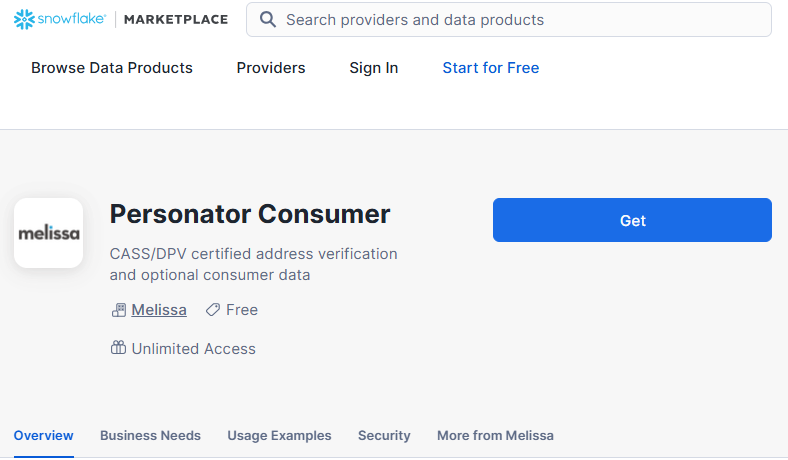Click the building icon beside Melissa
The height and width of the screenshot is (460, 788).
tap(119, 310)
